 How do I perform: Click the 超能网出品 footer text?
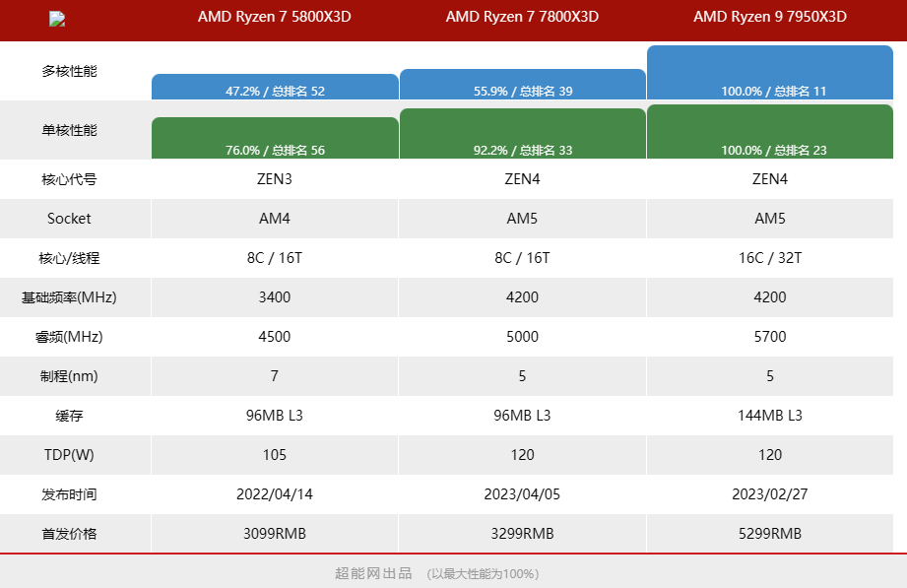coord(373,573)
